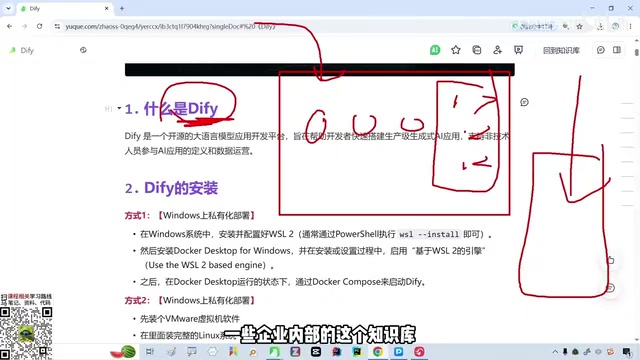640x360 pixels.
Task: Click the watermelon Start icon on taskbar
Action: point(123,351)
